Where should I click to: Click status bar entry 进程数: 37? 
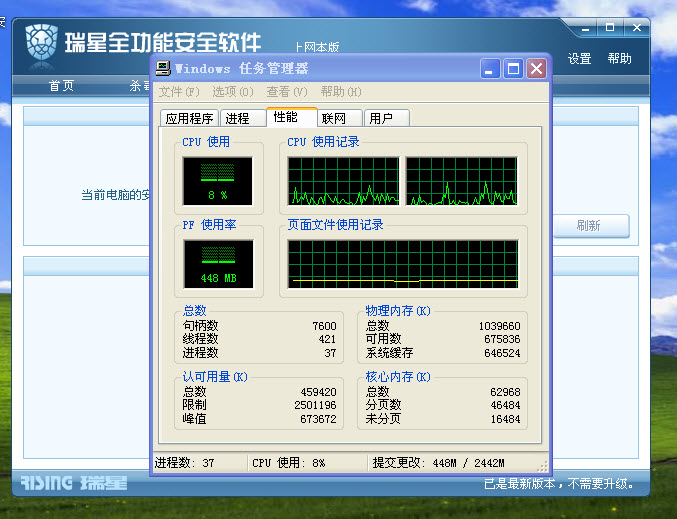184,463
